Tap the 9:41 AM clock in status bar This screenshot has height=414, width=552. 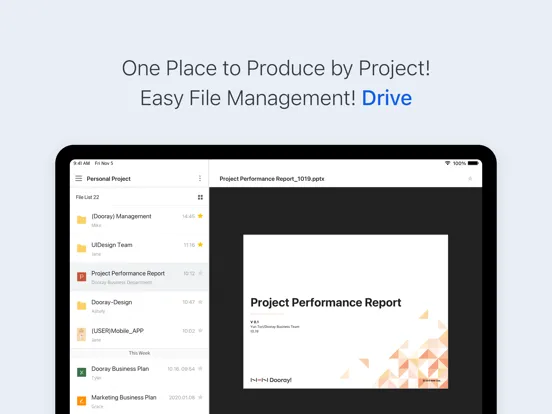click(x=82, y=163)
